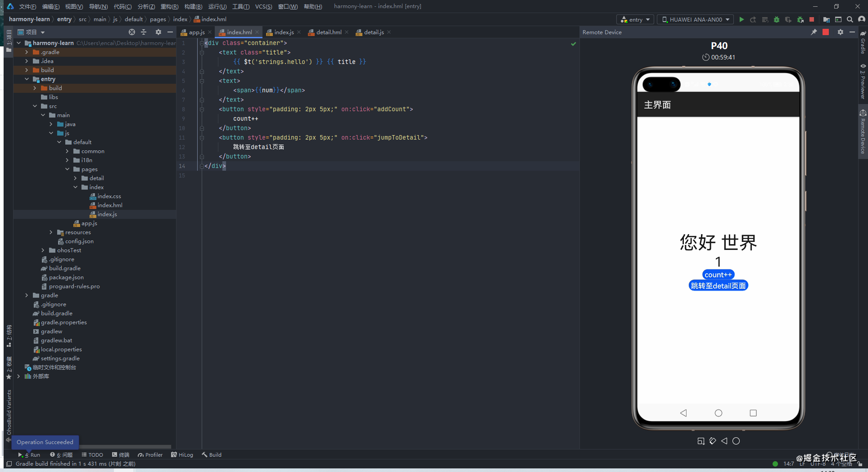Screen dimensions: 868x472
Task: Pin the Remote Device panel
Action: click(814, 32)
